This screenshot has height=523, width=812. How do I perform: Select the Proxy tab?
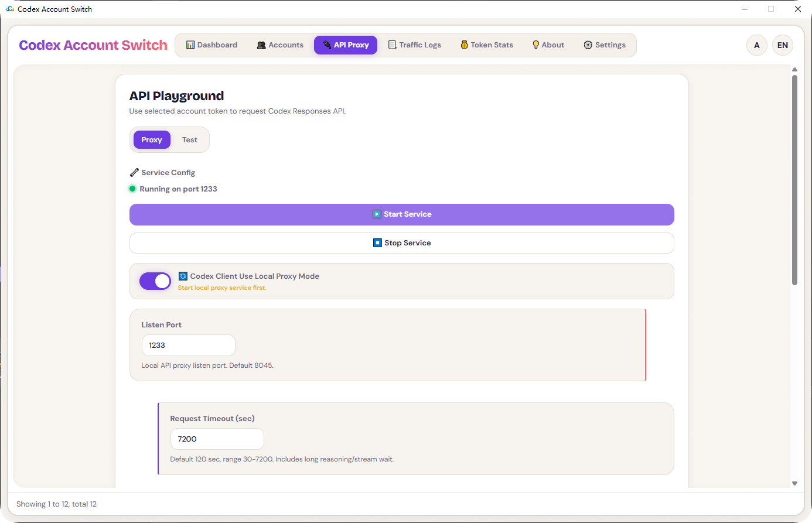(151, 139)
